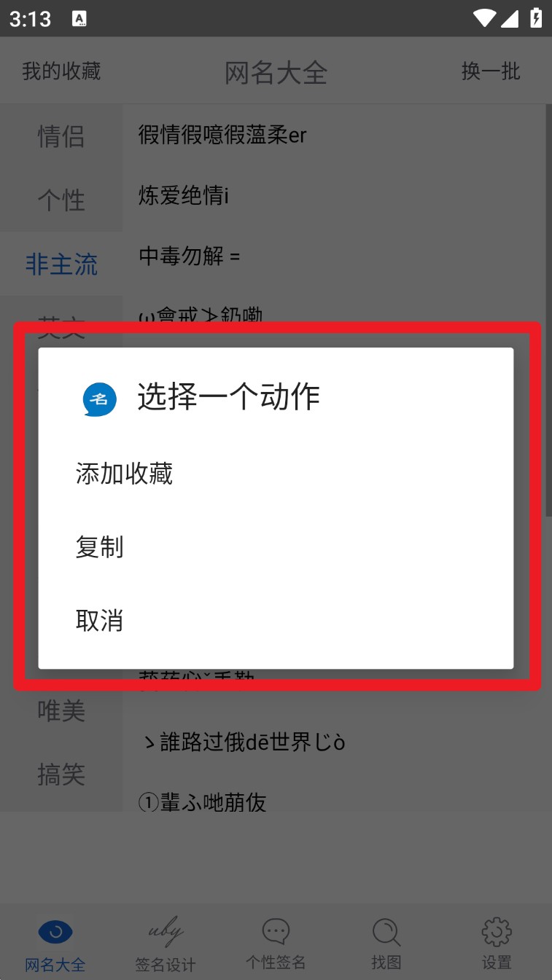Image resolution: width=552 pixels, height=980 pixels.
Task: Tap the battery status icon
Action: (536, 17)
